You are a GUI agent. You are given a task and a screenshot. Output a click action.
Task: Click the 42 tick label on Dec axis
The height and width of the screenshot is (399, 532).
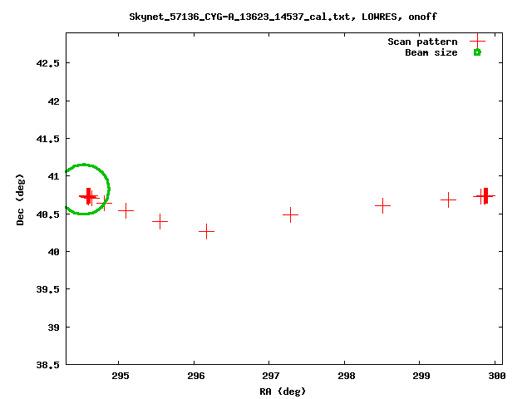[x=53, y=101]
